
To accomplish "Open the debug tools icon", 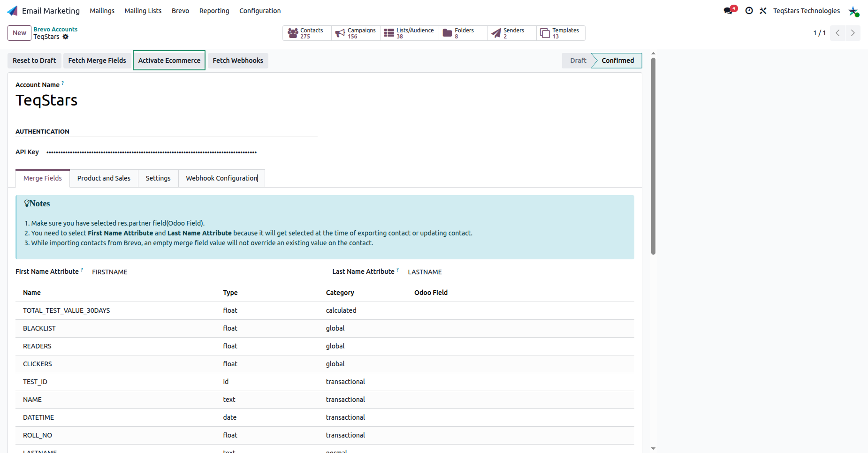I will (x=763, y=11).
